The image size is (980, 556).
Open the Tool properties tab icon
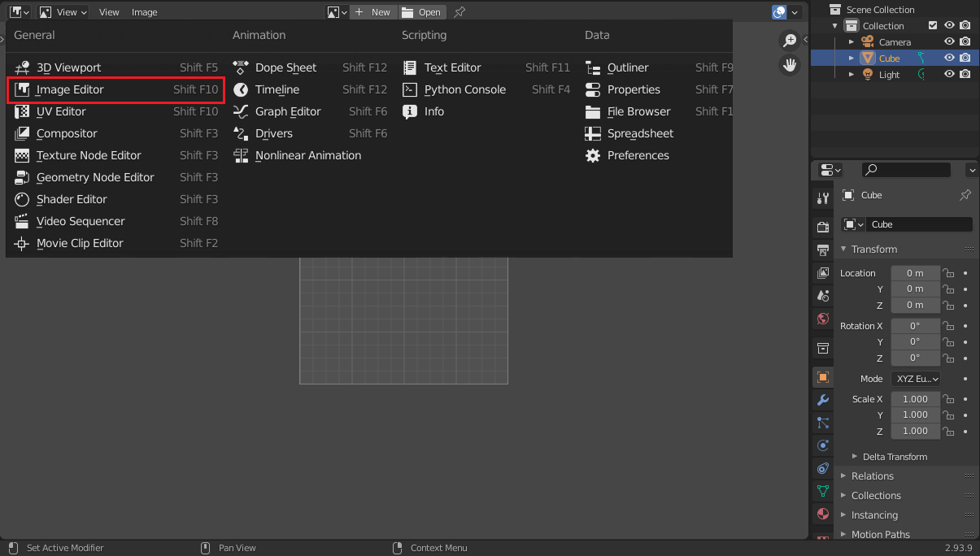[823, 198]
